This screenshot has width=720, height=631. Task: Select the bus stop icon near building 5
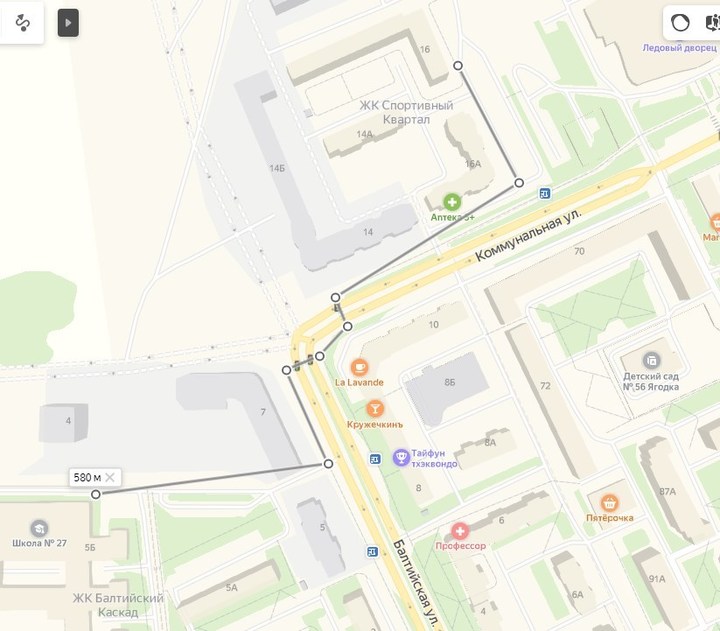click(372, 552)
